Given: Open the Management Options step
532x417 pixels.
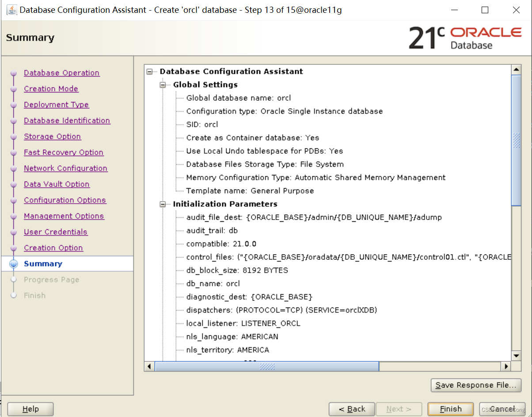Looking at the screenshot, I should click(x=64, y=216).
